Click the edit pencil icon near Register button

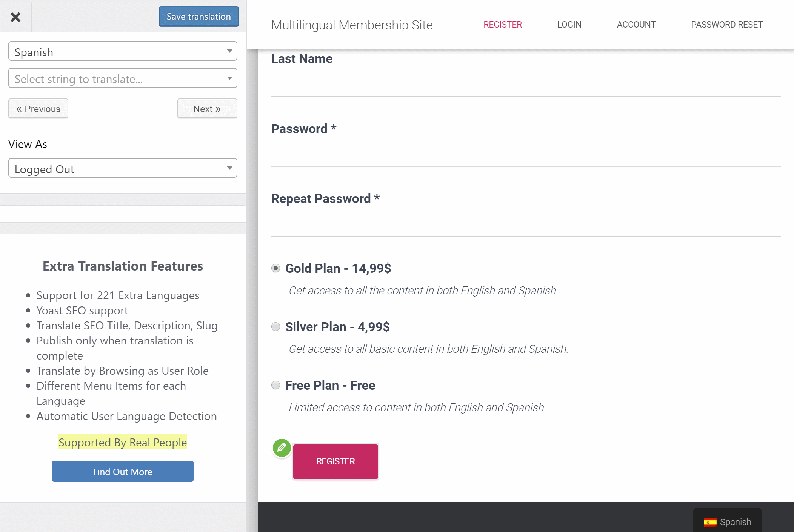coord(281,447)
